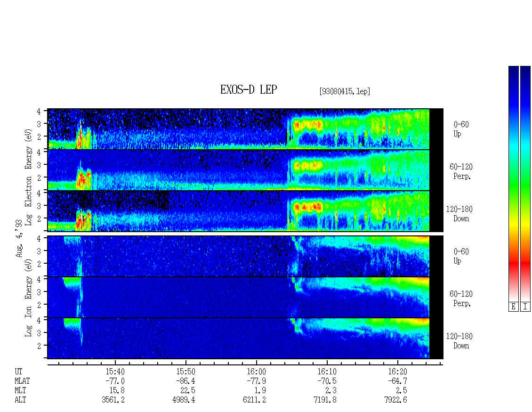Click the ALT row header
Screen dimensions: 532x412
click(x=20, y=400)
